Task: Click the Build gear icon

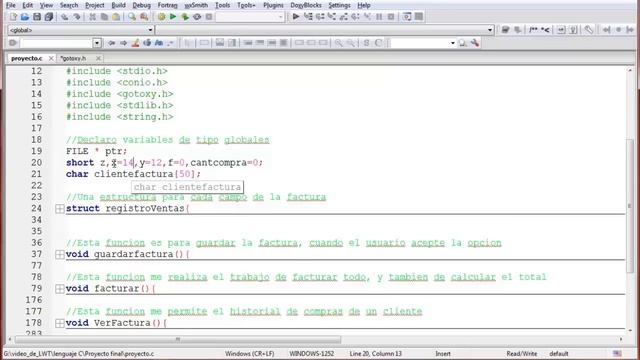Action: tap(161, 17)
